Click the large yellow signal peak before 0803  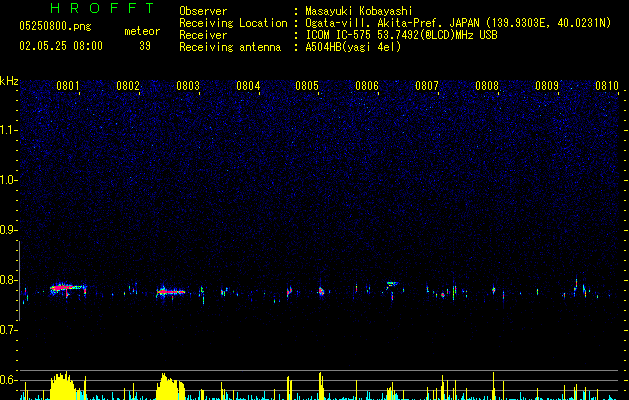[x=170, y=387]
